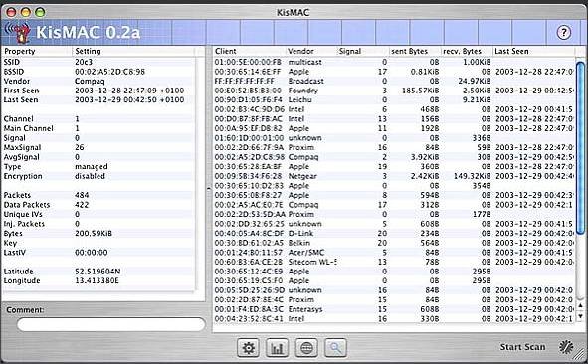Click the Encryption setting disabled
Screen dimensions: 588x364
90,176
